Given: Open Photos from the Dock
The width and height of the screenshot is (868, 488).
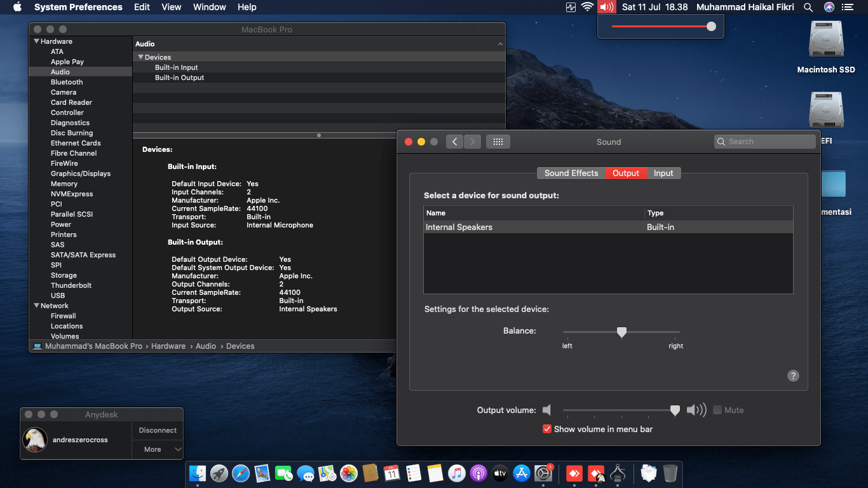Looking at the screenshot, I should (x=349, y=473).
